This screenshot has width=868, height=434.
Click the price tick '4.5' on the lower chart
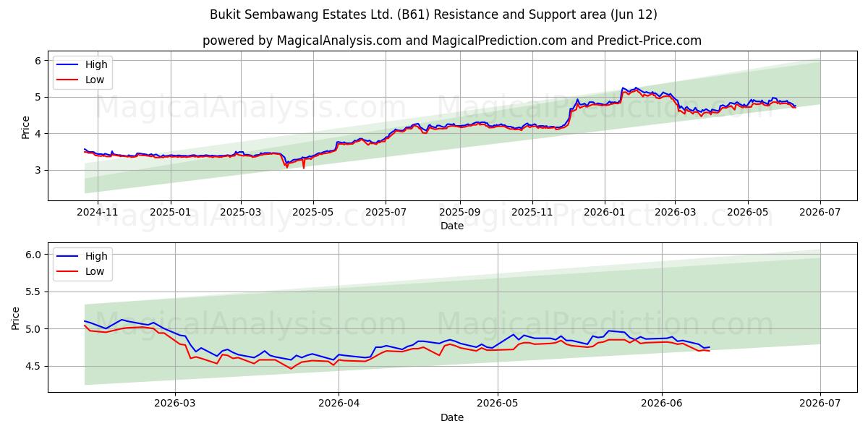(35, 367)
